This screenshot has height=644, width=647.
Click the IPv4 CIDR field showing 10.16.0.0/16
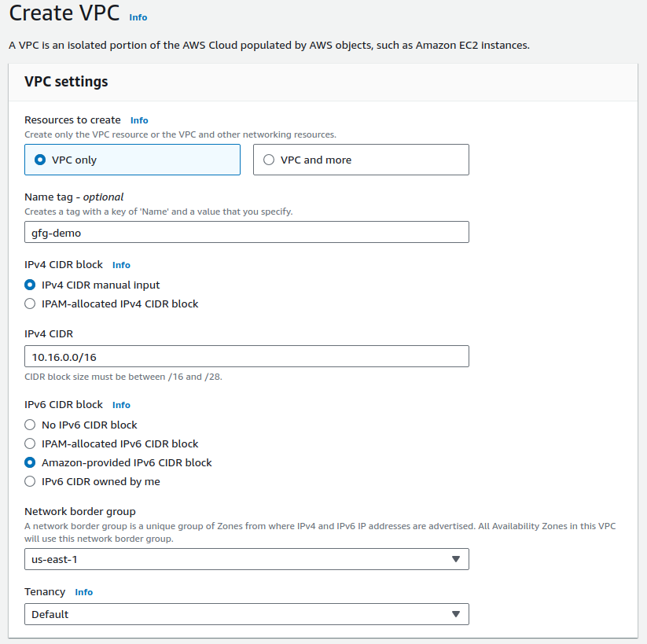[246, 357]
